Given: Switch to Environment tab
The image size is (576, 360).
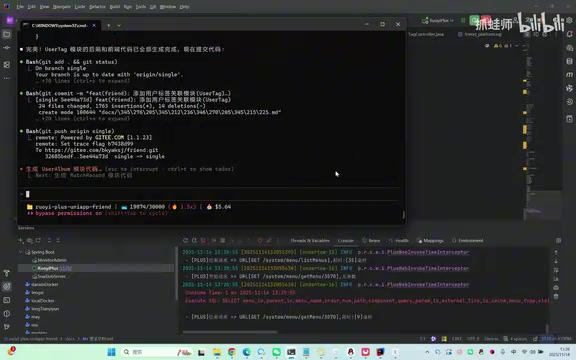Looking at the screenshot, I should (468, 241).
